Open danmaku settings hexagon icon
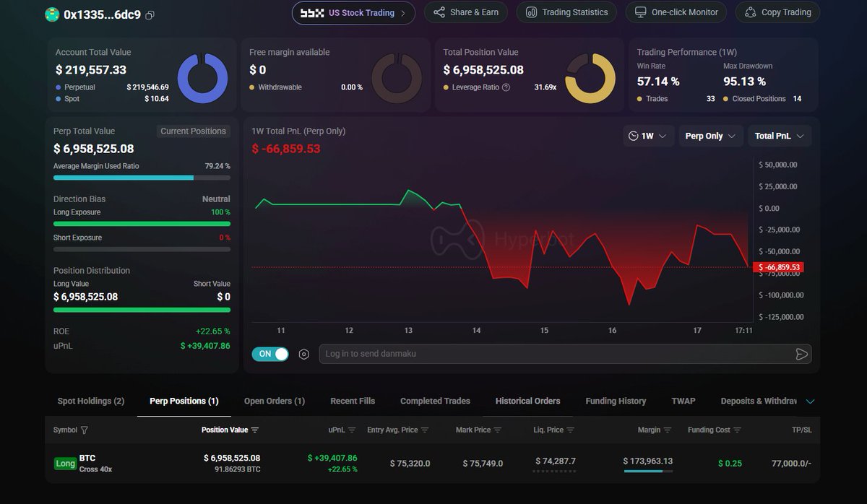The height and width of the screenshot is (504, 867). click(303, 354)
